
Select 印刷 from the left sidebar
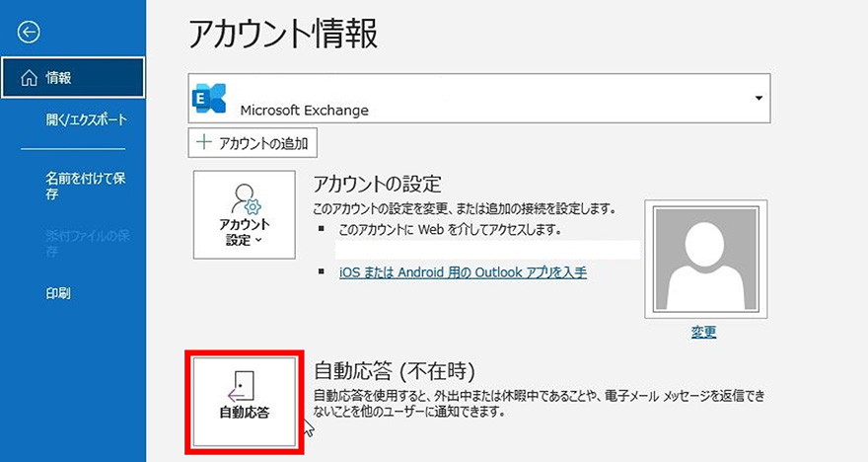coord(58,293)
